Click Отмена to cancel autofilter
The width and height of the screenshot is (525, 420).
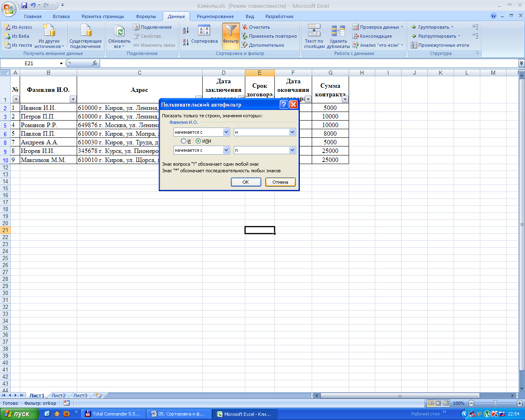coord(280,182)
